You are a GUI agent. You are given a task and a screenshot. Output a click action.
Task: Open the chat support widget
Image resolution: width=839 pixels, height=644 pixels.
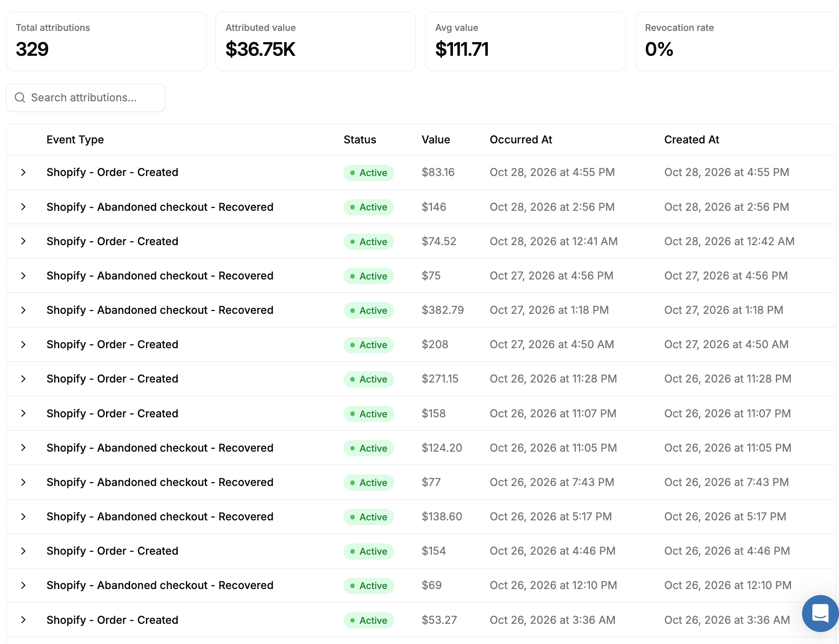(x=820, y=613)
